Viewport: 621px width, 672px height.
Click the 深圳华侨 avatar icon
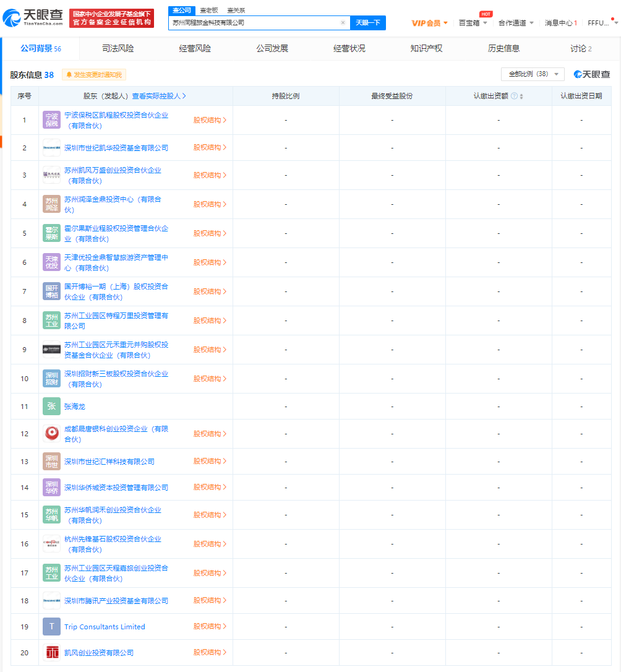[51, 487]
